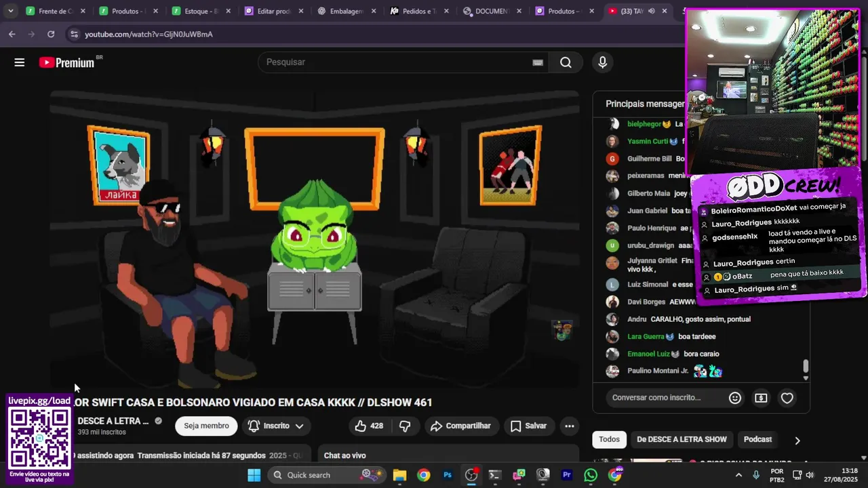The height and width of the screenshot is (488, 868).
Task: Open the DESCE A LETRA channel name
Action: (x=113, y=421)
